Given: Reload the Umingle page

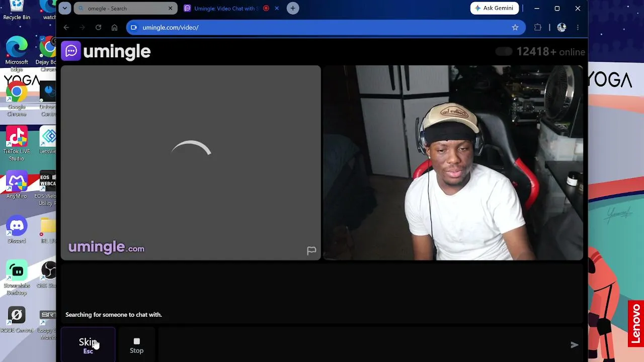Looking at the screenshot, I should pyautogui.click(x=99, y=28).
